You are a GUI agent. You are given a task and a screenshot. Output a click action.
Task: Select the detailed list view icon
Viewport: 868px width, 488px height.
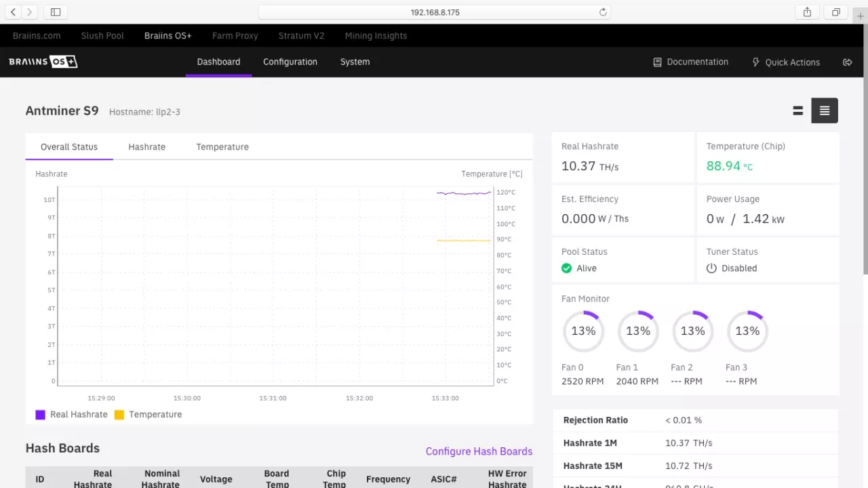[825, 110]
